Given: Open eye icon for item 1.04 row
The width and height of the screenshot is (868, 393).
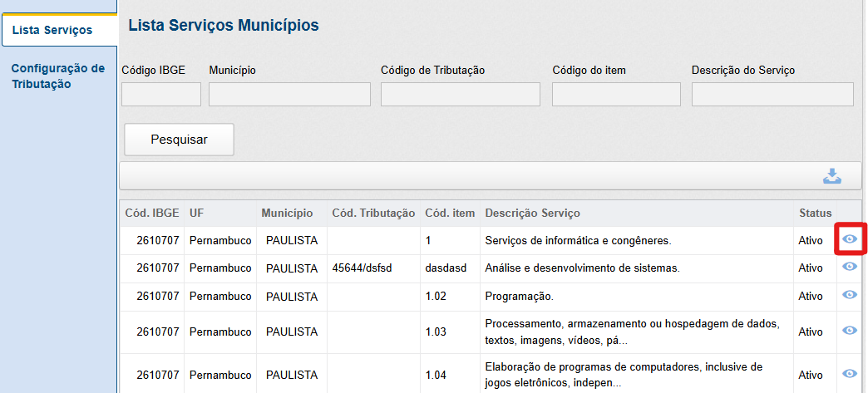Looking at the screenshot, I should (x=849, y=373).
